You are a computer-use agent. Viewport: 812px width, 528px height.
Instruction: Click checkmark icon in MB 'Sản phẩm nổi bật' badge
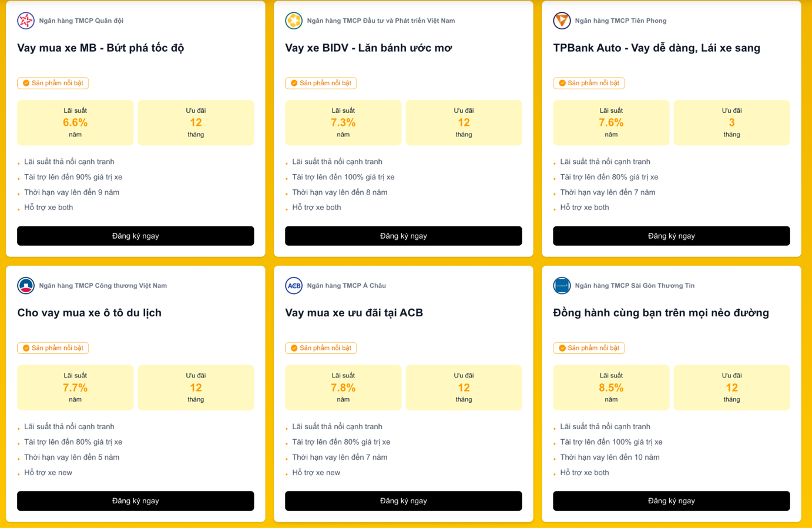pos(26,83)
